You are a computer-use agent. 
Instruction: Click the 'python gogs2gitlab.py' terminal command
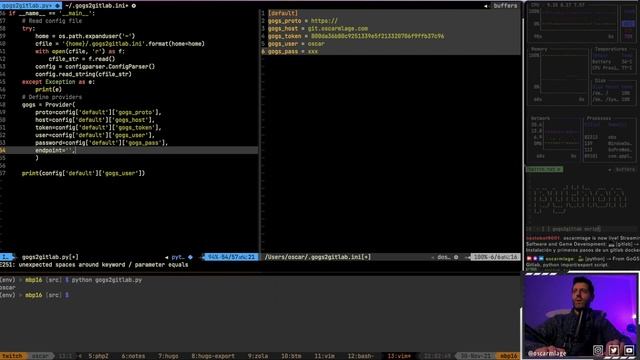pos(107,280)
